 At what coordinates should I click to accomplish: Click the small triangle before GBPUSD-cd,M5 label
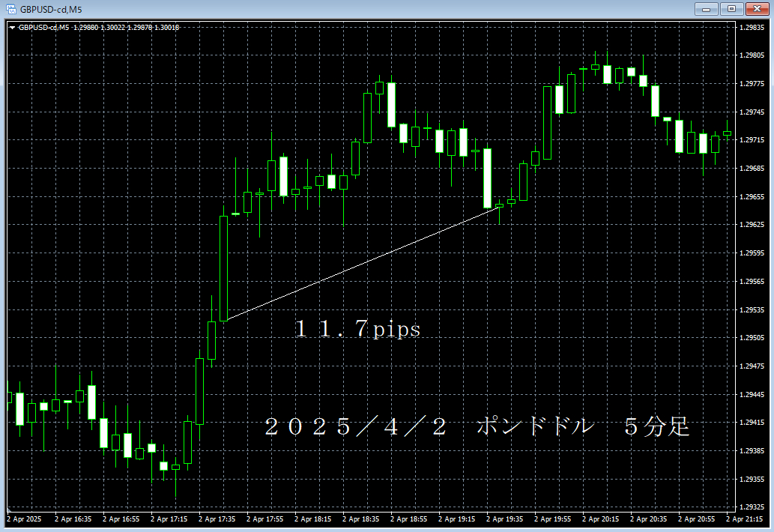12,28
